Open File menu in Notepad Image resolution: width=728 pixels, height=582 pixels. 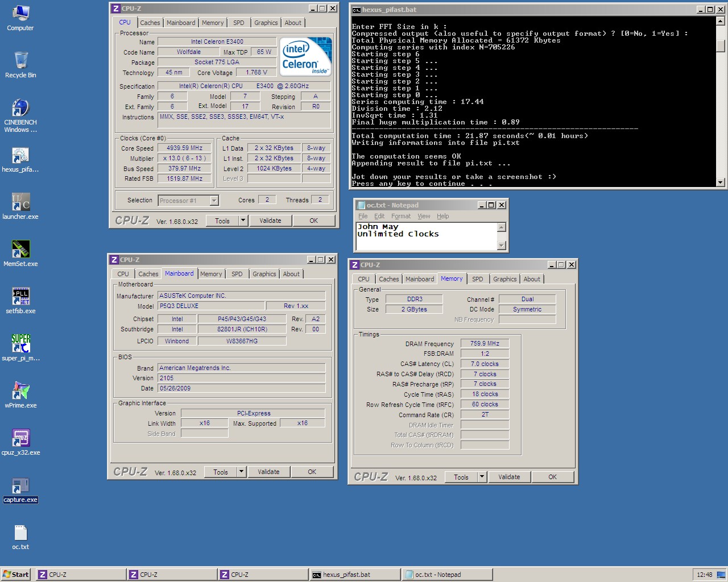tap(363, 216)
